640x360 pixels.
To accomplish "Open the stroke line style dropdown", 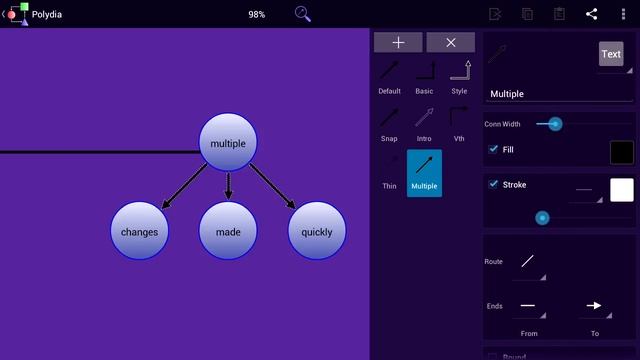I will pyautogui.click(x=586, y=193).
